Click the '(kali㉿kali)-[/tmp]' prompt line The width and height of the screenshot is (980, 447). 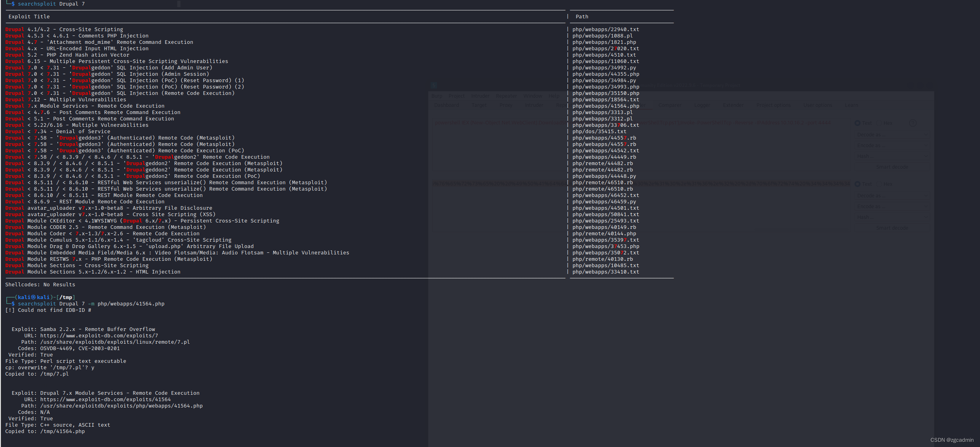point(41,297)
